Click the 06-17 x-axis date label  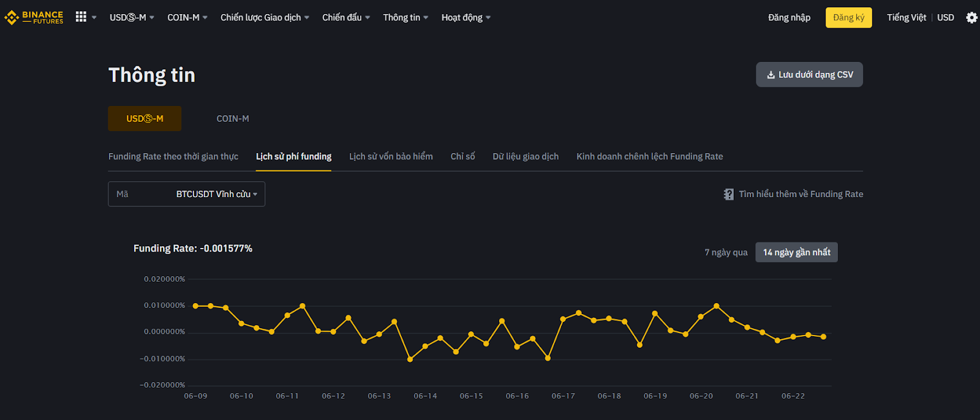click(563, 396)
